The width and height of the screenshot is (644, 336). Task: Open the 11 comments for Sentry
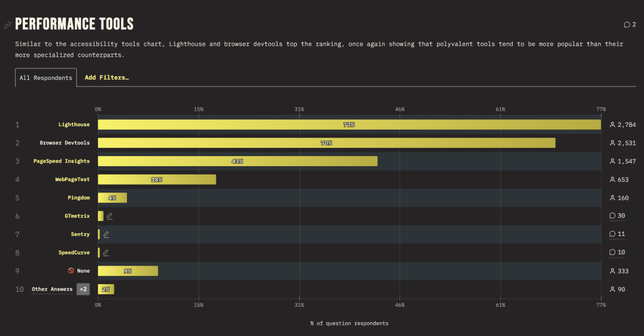[617, 234]
